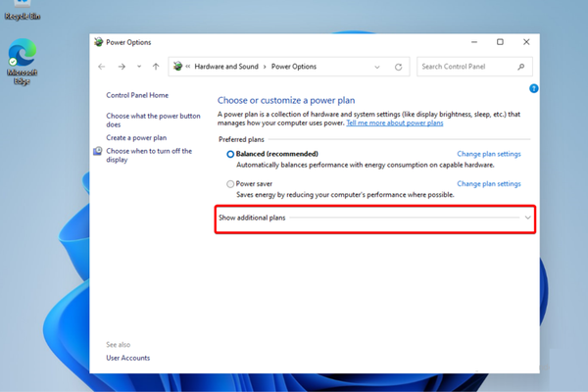The image size is (588, 392).
Task: Open recent locations dropdown arrow
Action: pyautogui.click(x=139, y=67)
